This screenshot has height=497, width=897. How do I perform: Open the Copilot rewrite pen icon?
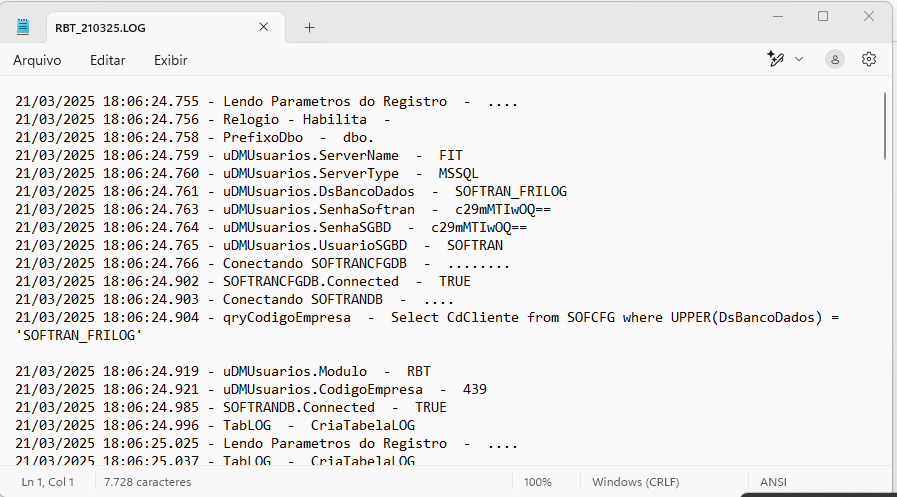(775, 60)
